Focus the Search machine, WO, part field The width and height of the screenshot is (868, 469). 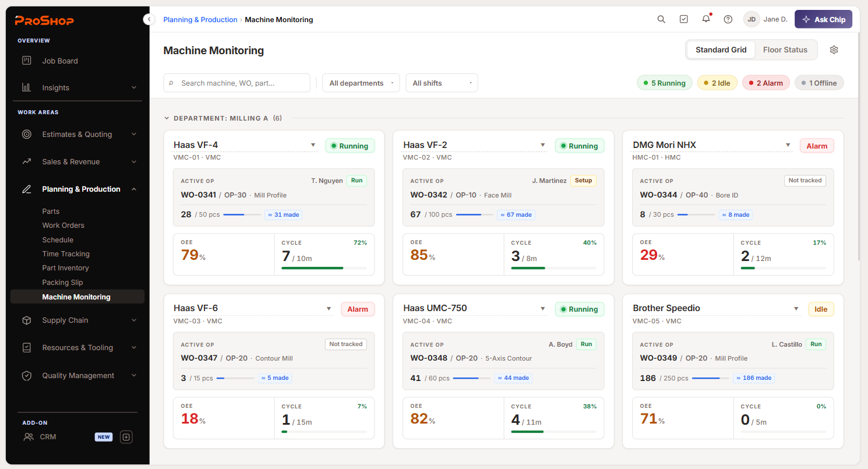(x=237, y=83)
